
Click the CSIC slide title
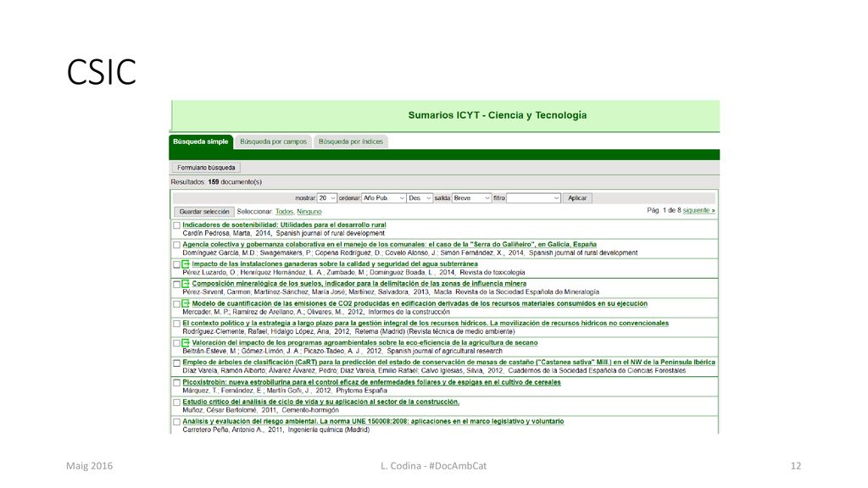click(102, 72)
